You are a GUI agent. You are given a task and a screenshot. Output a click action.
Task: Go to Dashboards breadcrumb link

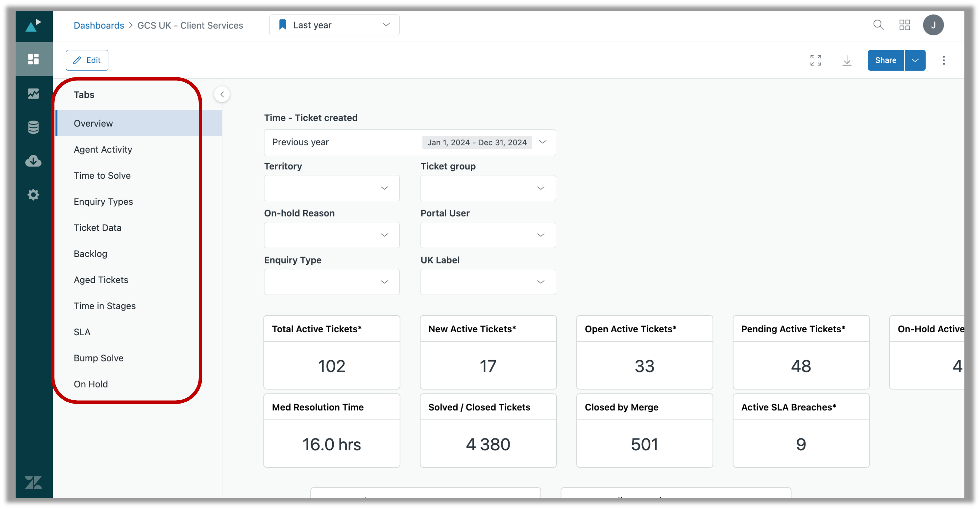[x=98, y=25]
